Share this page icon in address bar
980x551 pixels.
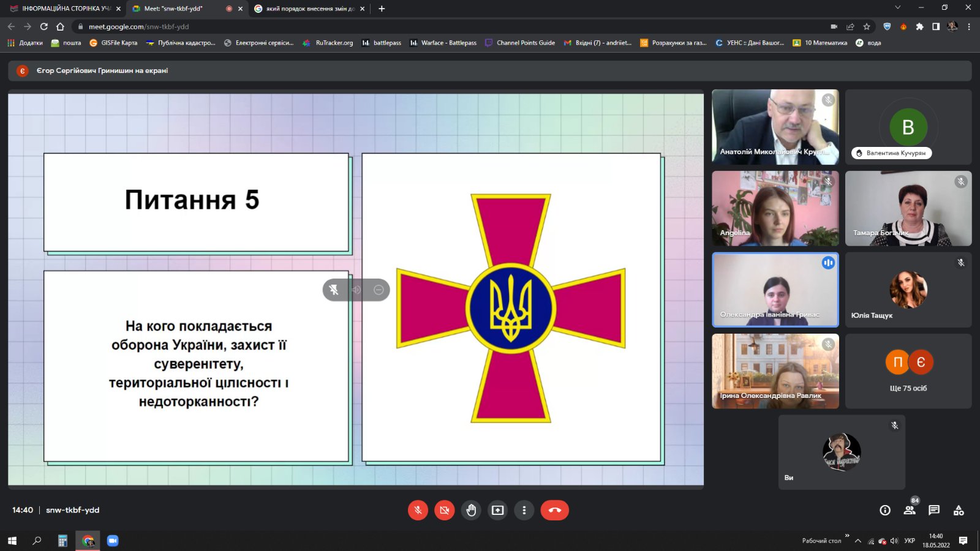[x=850, y=26]
